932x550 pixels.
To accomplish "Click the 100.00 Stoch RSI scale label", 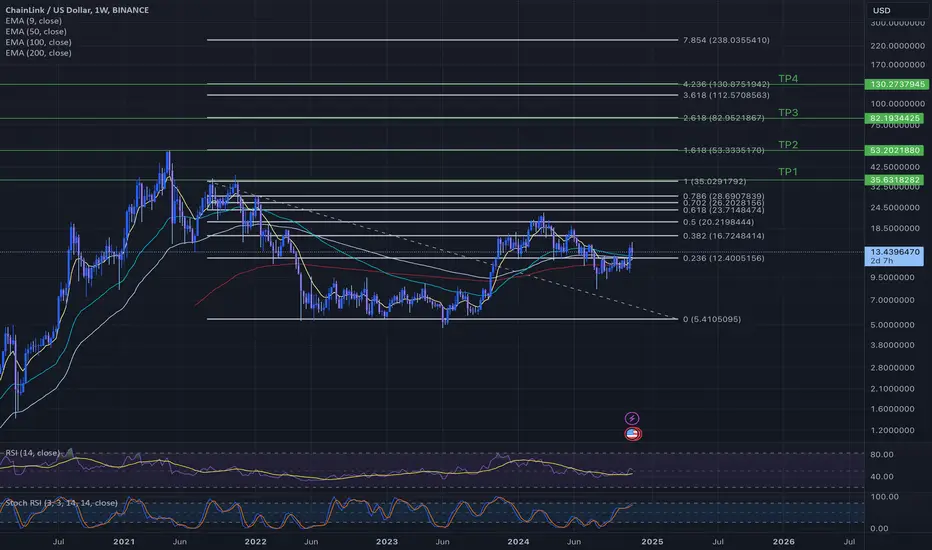I will click(884, 496).
